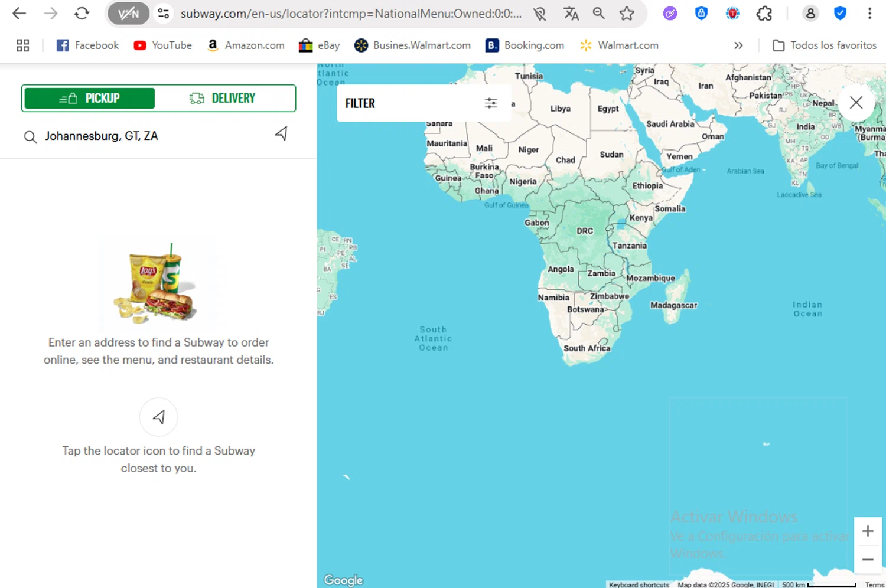
Task: Click the filter sliders icon
Action: (x=491, y=103)
